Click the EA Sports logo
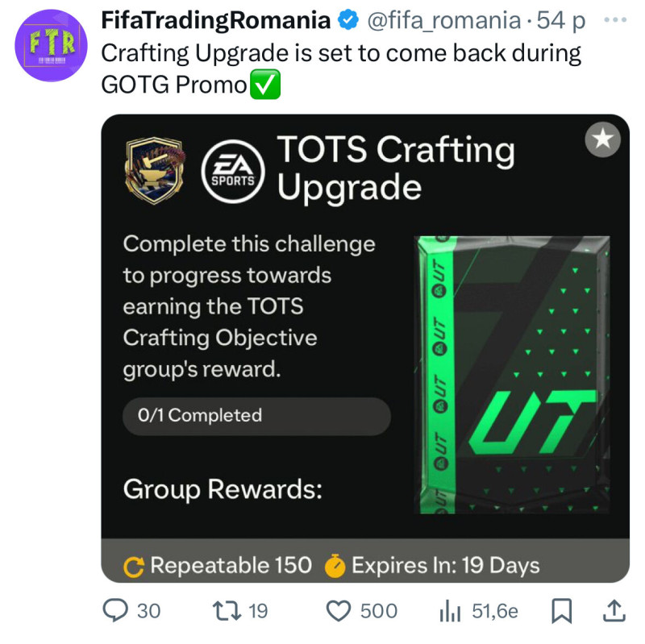 [x=232, y=170]
